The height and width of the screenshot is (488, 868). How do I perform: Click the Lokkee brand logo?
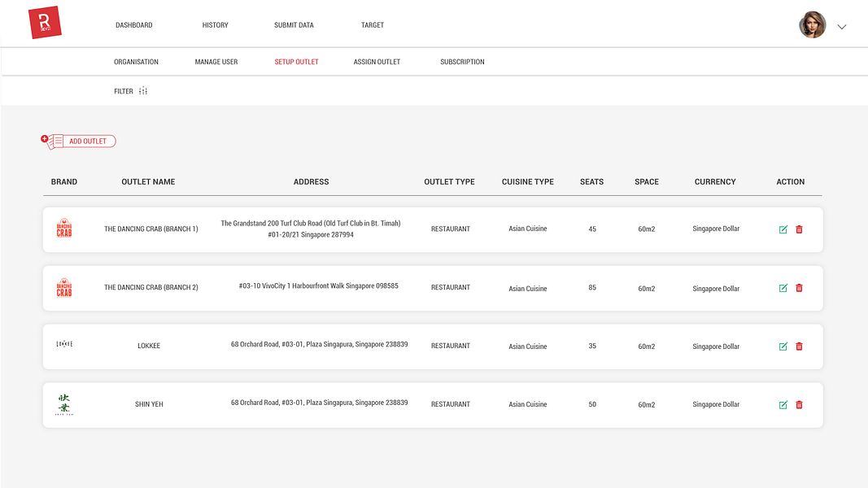64,344
